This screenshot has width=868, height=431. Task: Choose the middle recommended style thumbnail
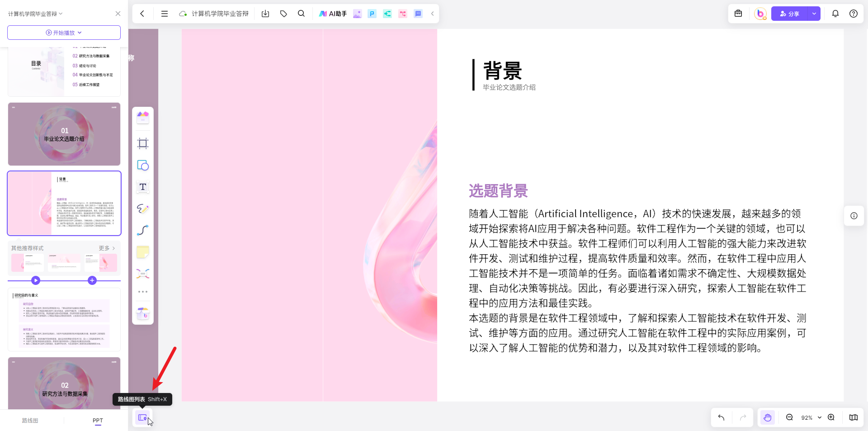pos(64,263)
